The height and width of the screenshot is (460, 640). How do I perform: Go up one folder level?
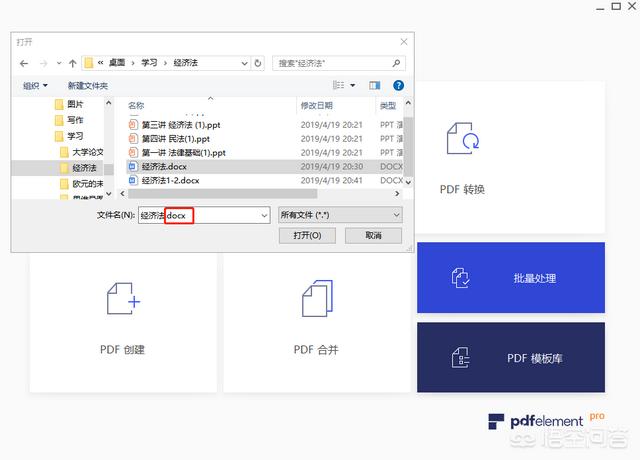[73, 64]
